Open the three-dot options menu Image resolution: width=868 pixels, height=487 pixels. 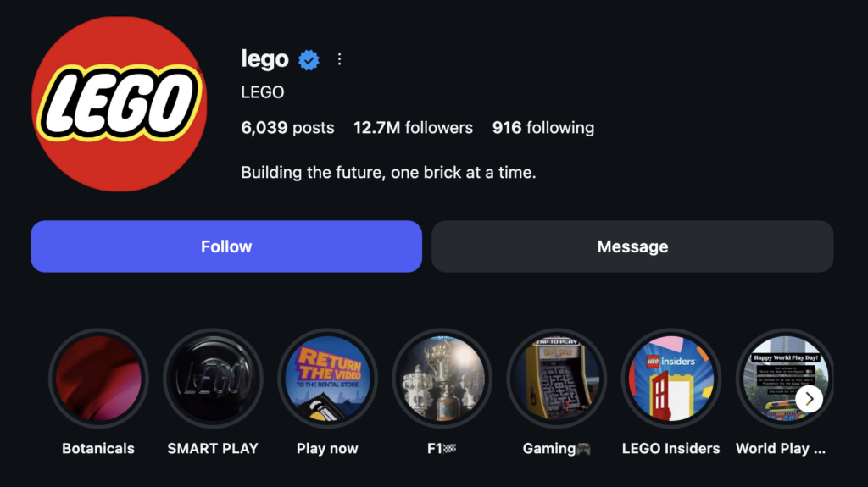(x=339, y=59)
